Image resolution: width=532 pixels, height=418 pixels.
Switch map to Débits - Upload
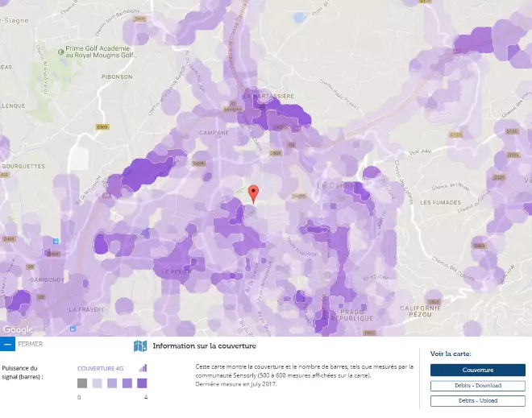point(477,400)
